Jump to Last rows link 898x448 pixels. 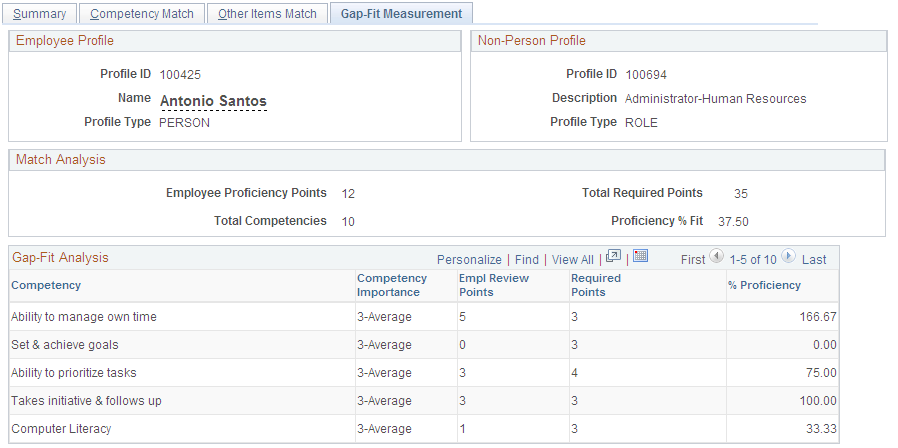814,260
